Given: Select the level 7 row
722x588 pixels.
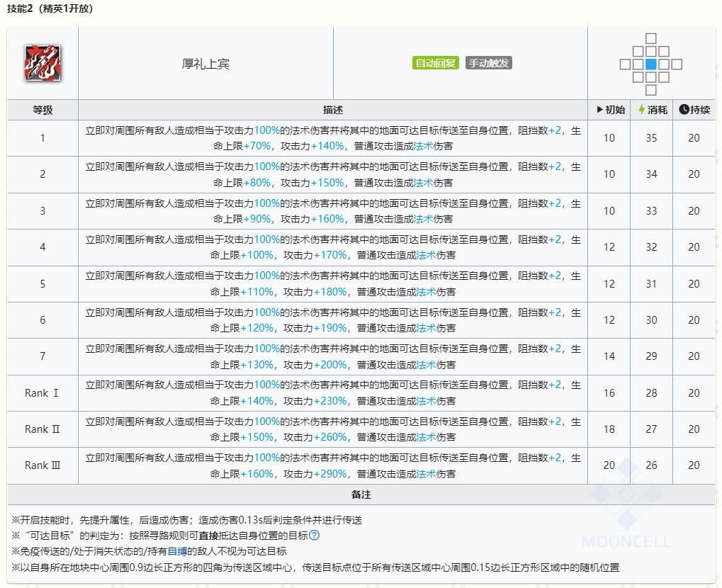Looking at the screenshot, I should coord(41,356).
